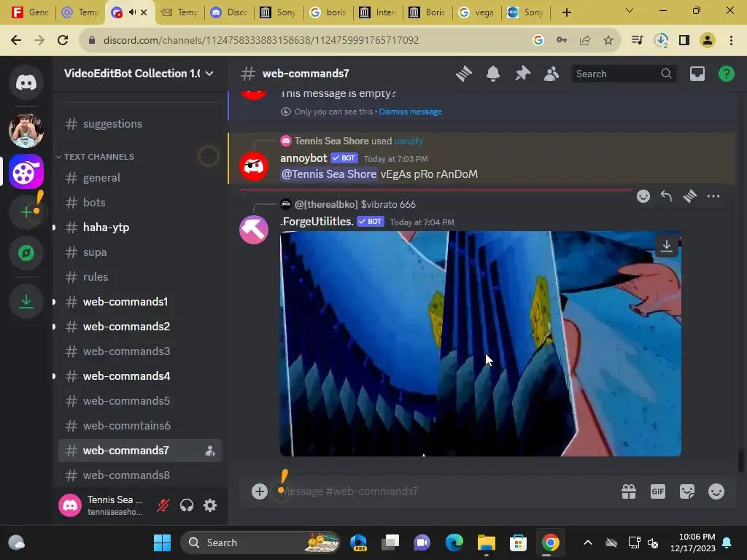Open Discord direct messages home icon
747x560 pixels.
(x=26, y=83)
